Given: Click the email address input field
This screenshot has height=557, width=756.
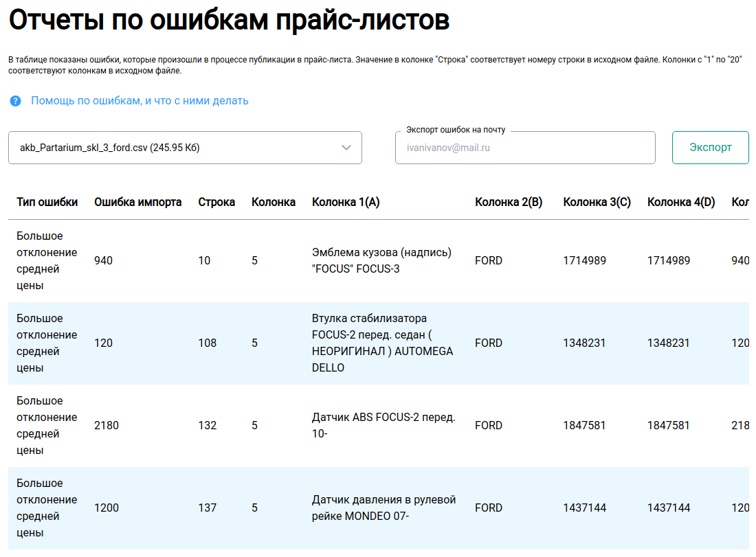Looking at the screenshot, I should tap(525, 148).
